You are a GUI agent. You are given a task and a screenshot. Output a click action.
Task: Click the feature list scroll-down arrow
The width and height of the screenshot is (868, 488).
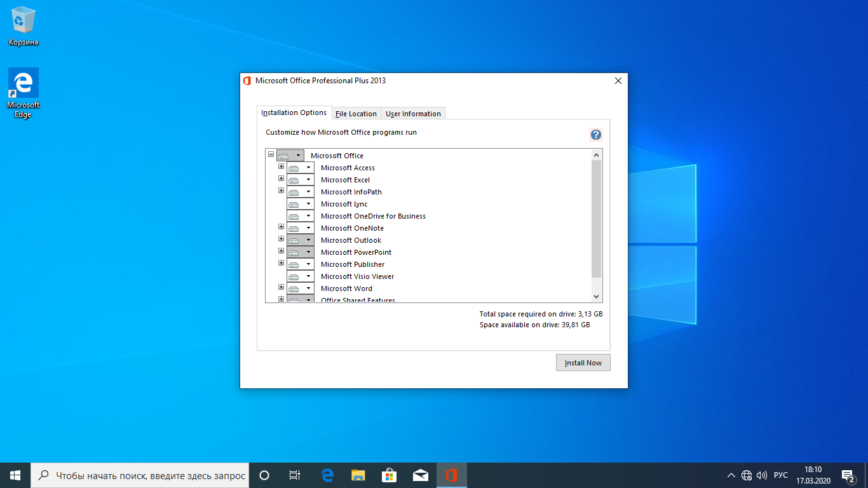pos(596,297)
